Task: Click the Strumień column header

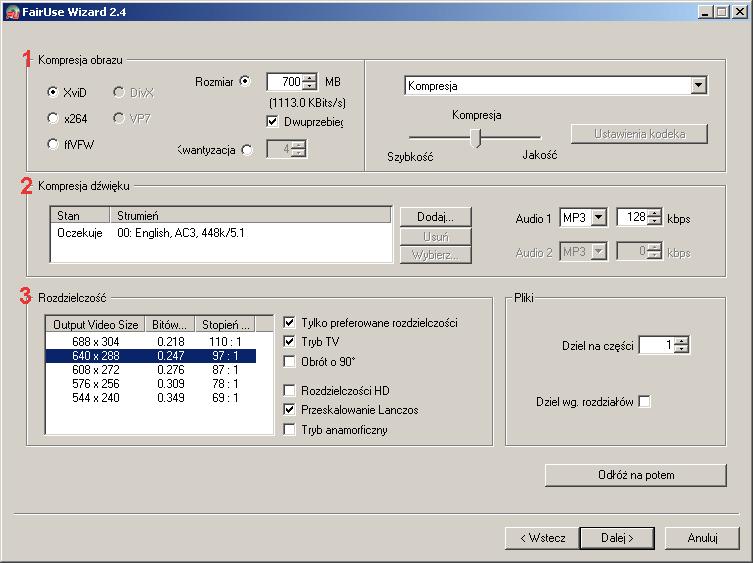Action: 250,215
